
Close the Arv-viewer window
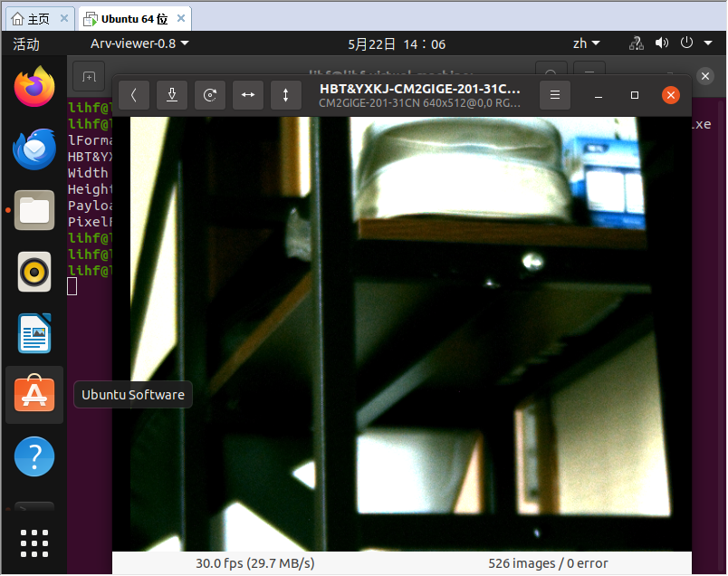pyautogui.click(x=671, y=95)
